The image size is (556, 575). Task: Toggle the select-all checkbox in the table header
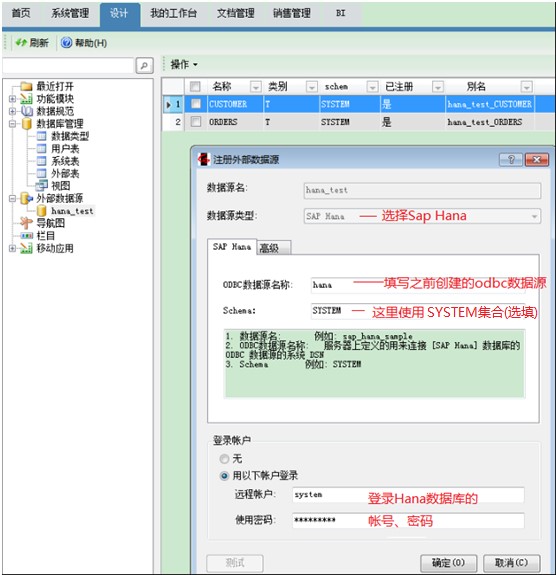click(195, 87)
